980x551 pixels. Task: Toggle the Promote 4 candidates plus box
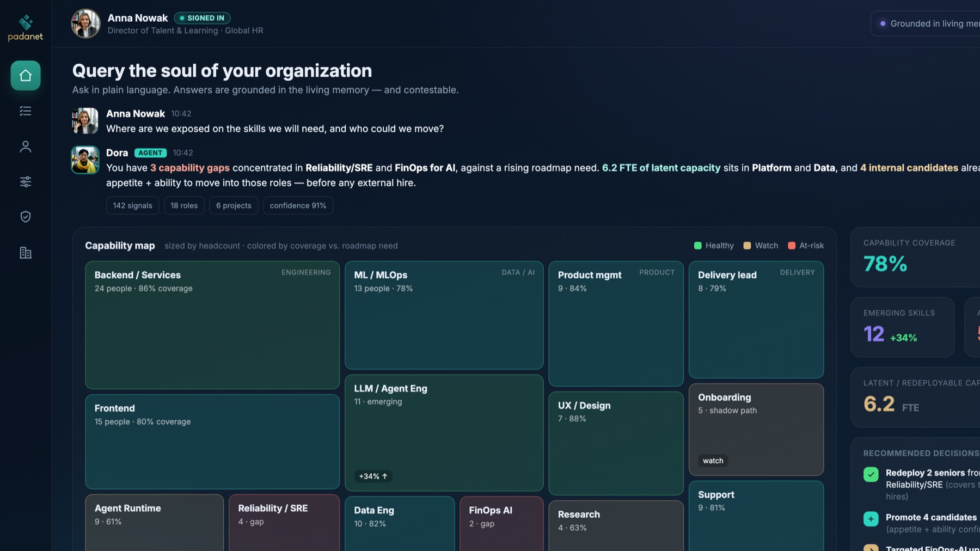pos(871,519)
